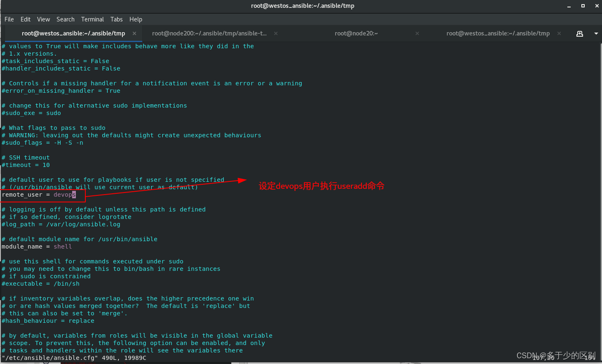Click the '# default user to use for playbooks' line
Screen dimensions: 602x364
(x=113, y=180)
